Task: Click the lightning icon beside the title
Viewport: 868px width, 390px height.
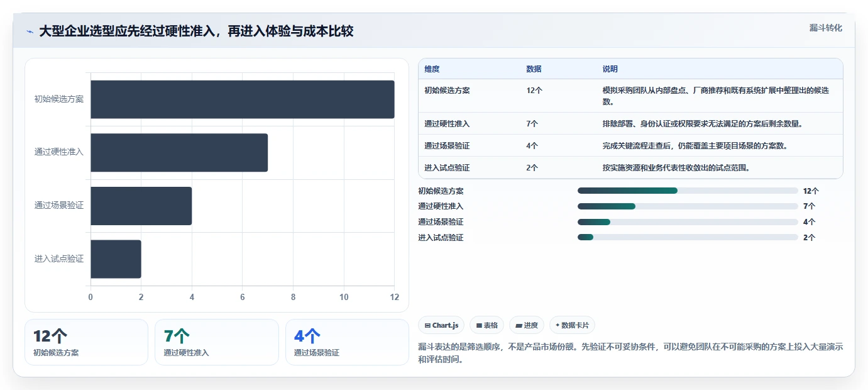Action: point(30,31)
